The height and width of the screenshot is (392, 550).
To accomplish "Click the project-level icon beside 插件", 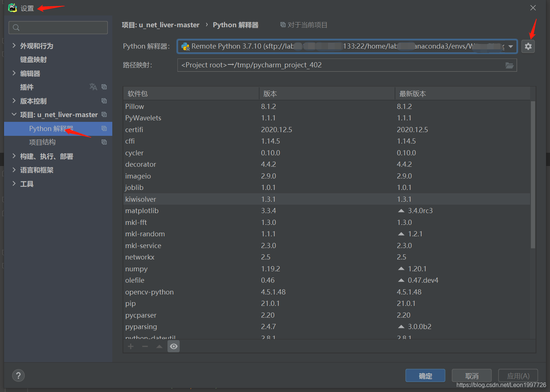I will point(104,87).
